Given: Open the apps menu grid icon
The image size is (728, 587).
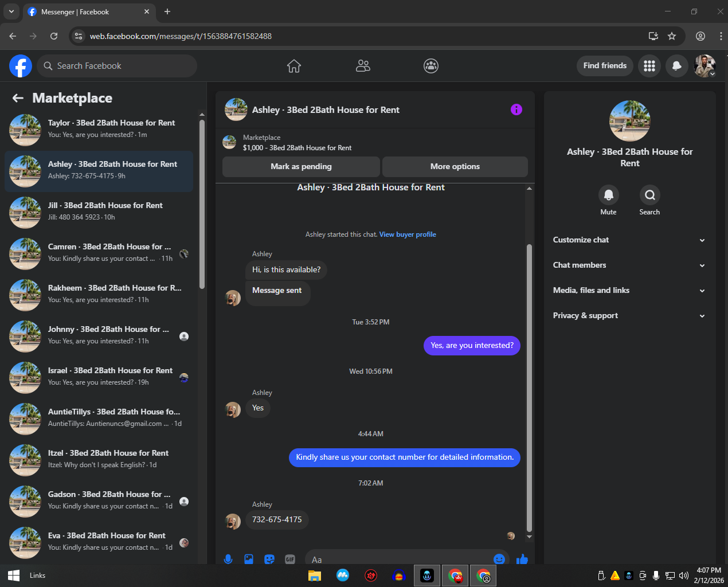Looking at the screenshot, I should tap(649, 66).
